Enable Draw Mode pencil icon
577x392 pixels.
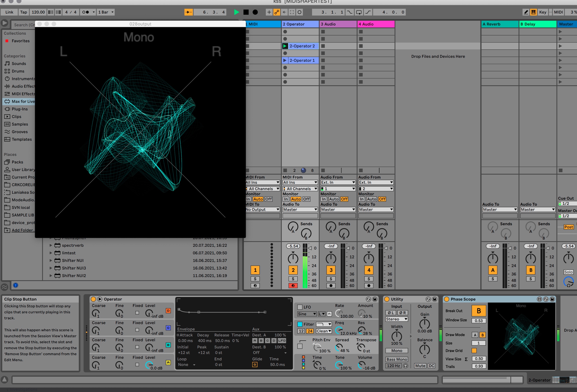point(526,12)
